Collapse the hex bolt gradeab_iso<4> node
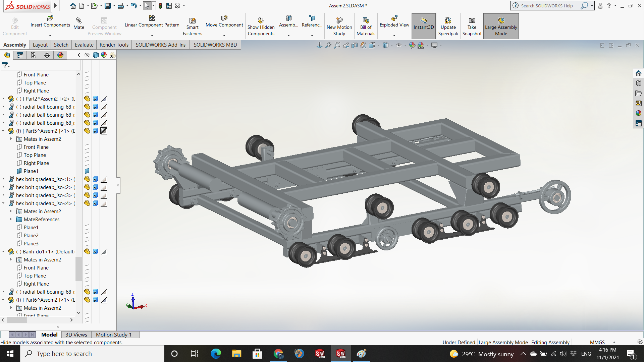This screenshot has width=644, height=362. coord(3,203)
